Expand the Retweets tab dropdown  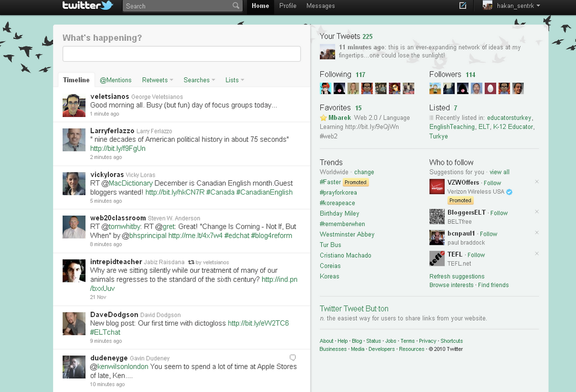pyautogui.click(x=171, y=80)
